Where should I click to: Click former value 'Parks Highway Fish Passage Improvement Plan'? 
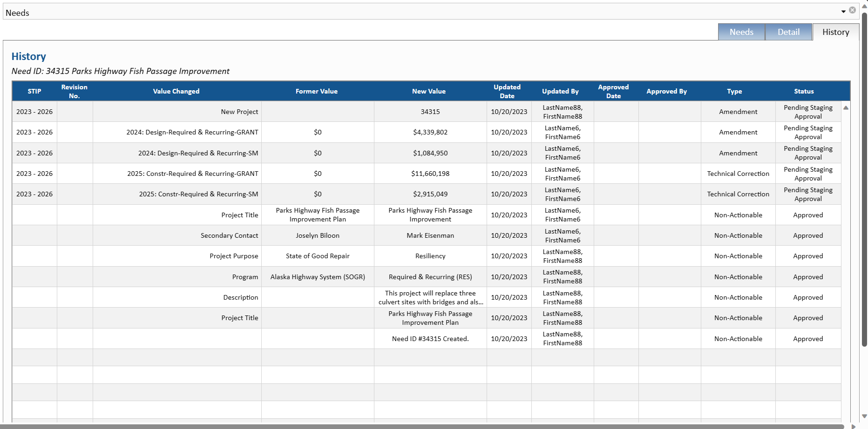318,215
